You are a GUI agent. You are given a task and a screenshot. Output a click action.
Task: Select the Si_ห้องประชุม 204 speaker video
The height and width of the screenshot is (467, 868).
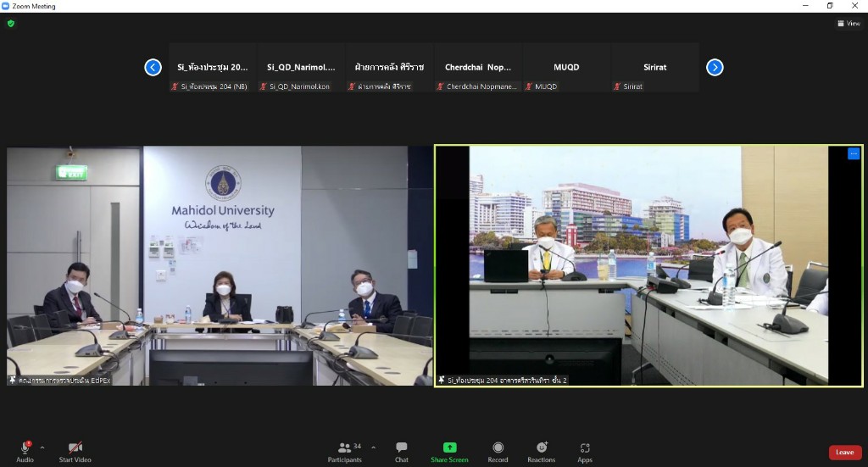point(648,265)
